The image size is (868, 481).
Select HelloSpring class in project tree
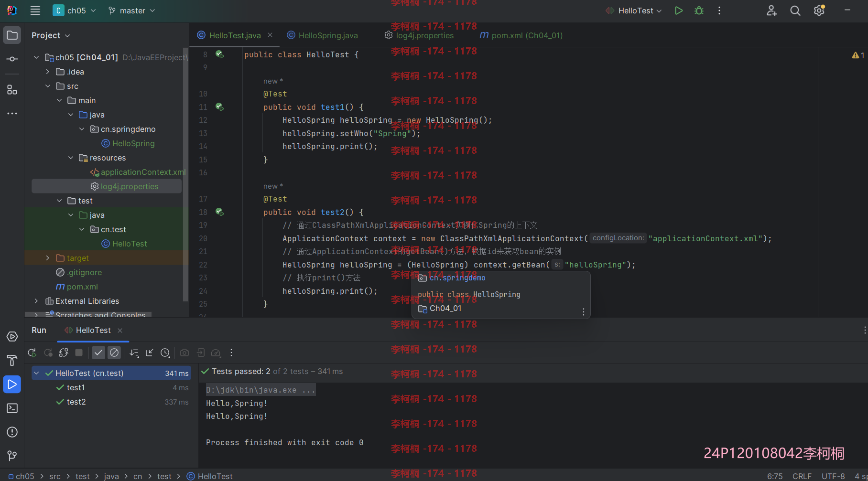(128, 143)
